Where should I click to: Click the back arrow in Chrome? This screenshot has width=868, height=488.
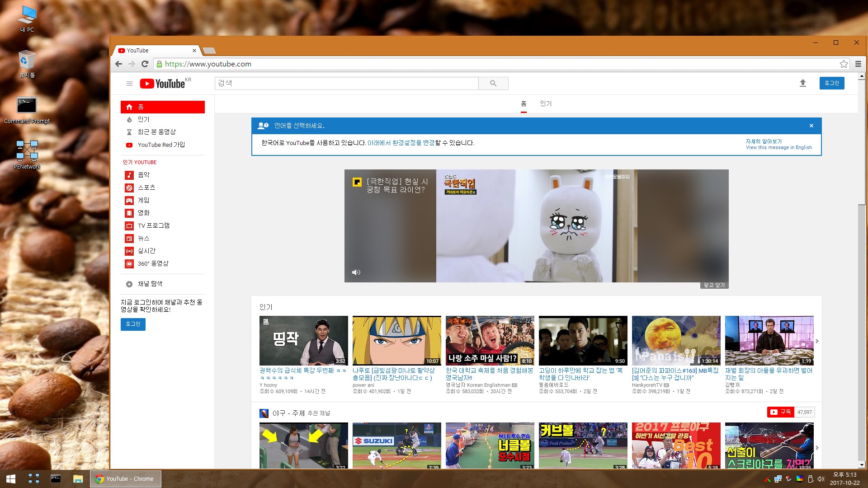point(118,64)
